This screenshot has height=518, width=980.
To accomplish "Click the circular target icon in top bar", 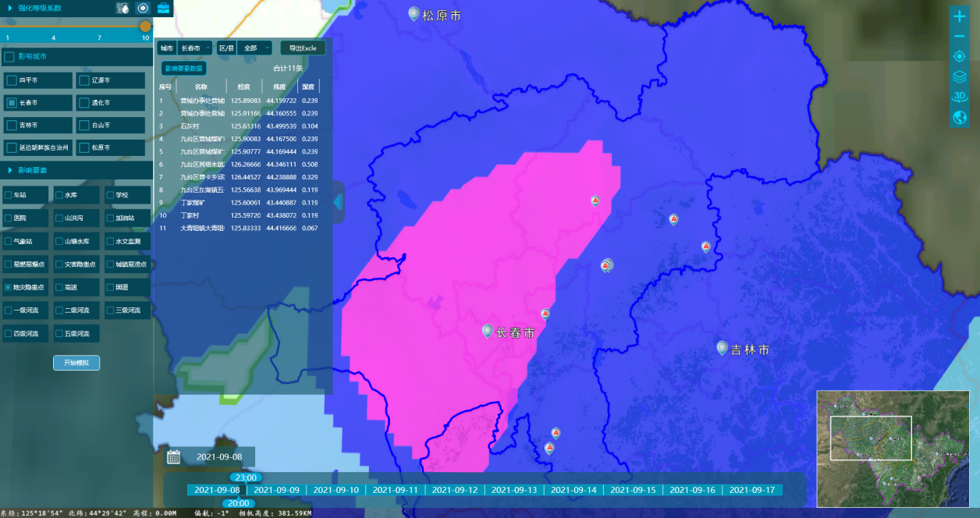I will click(x=143, y=9).
